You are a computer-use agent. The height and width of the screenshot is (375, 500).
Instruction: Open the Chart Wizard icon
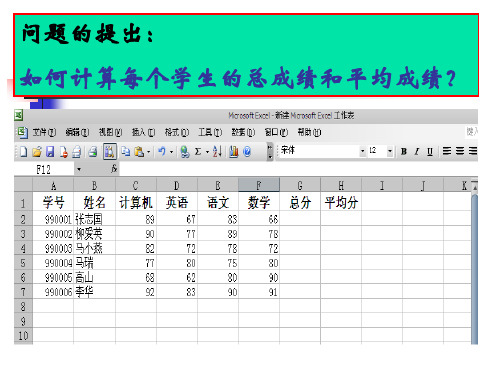tap(234, 152)
